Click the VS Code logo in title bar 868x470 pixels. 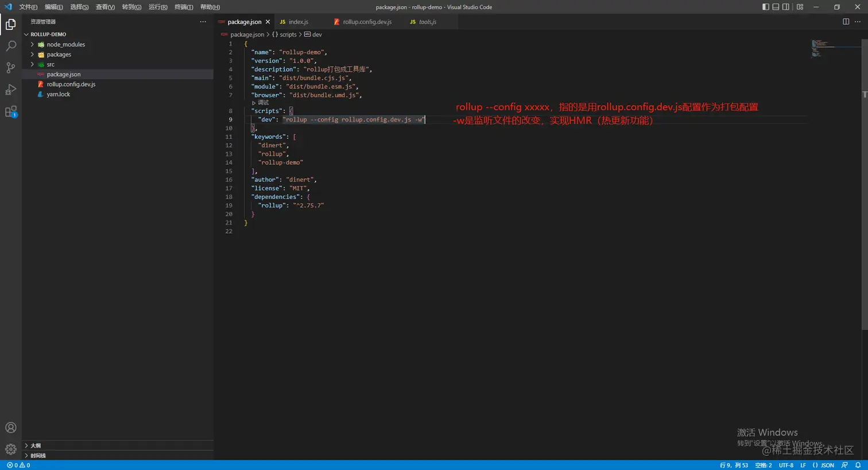[x=8, y=7]
